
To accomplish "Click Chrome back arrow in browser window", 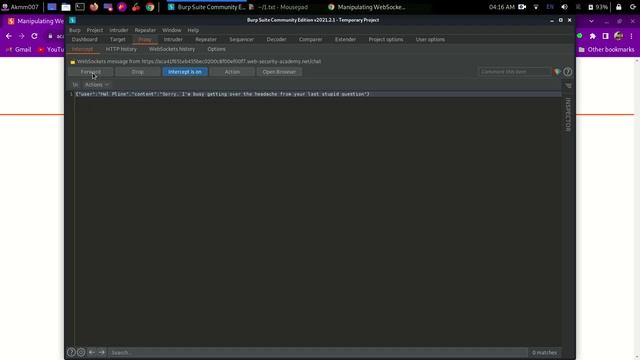I will tap(9, 36).
